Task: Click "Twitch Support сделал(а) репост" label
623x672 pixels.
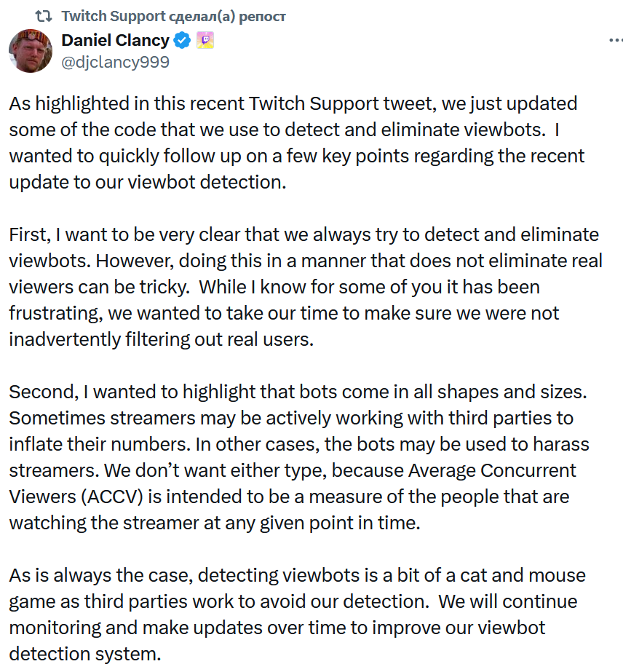Action: pyautogui.click(x=173, y=15)
